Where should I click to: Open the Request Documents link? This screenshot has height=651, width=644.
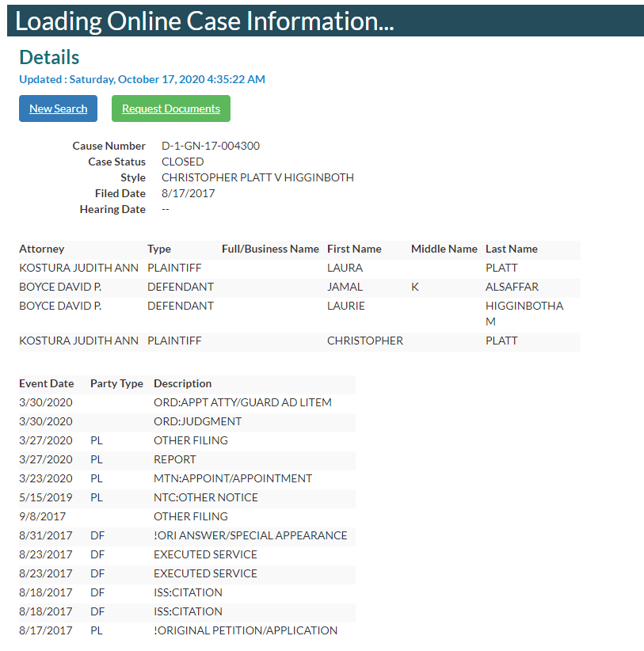tap(170, 108)
